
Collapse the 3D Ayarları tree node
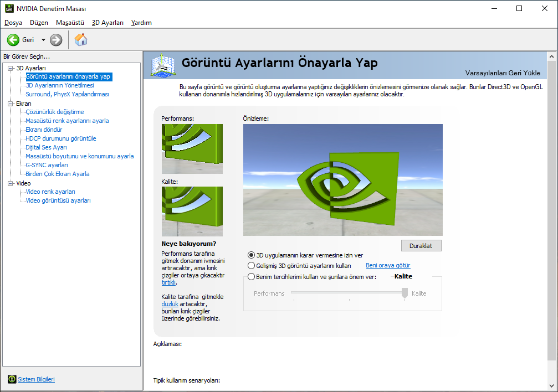tap(11, 68)
